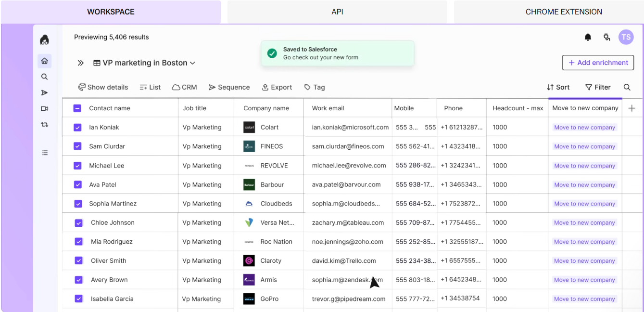Uncheck Ian Koniak's row checkbox
644x312 pixels.
pos(77,127)
